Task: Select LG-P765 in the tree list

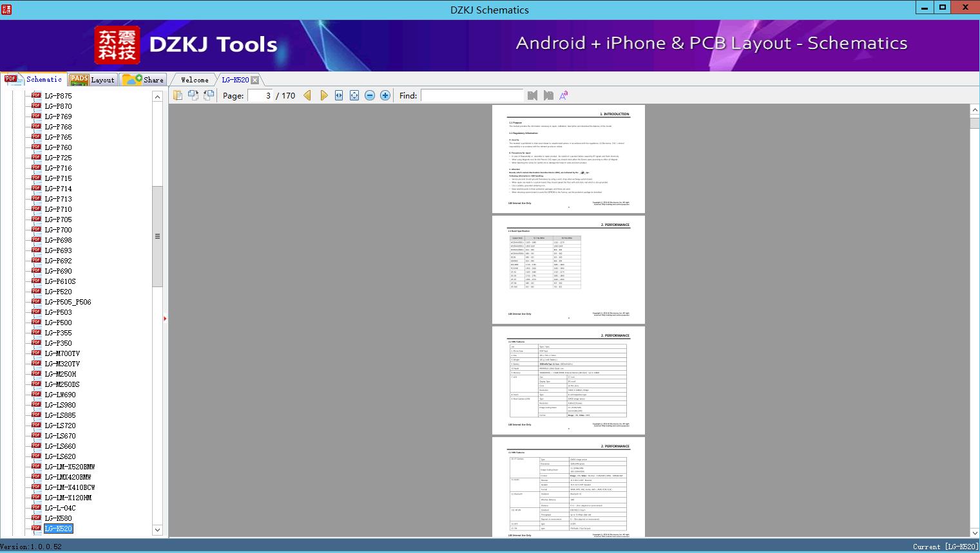Action: pos(58,137)
